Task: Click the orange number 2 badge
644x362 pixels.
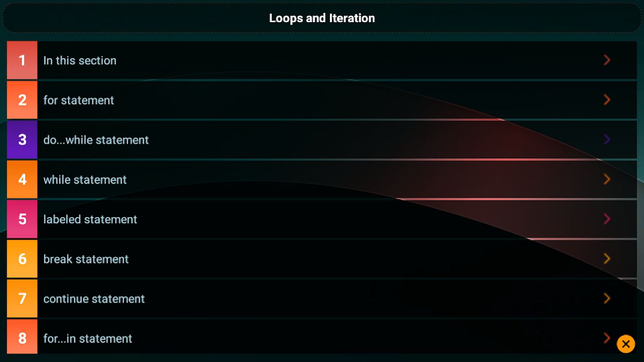Action: (22, 100)
